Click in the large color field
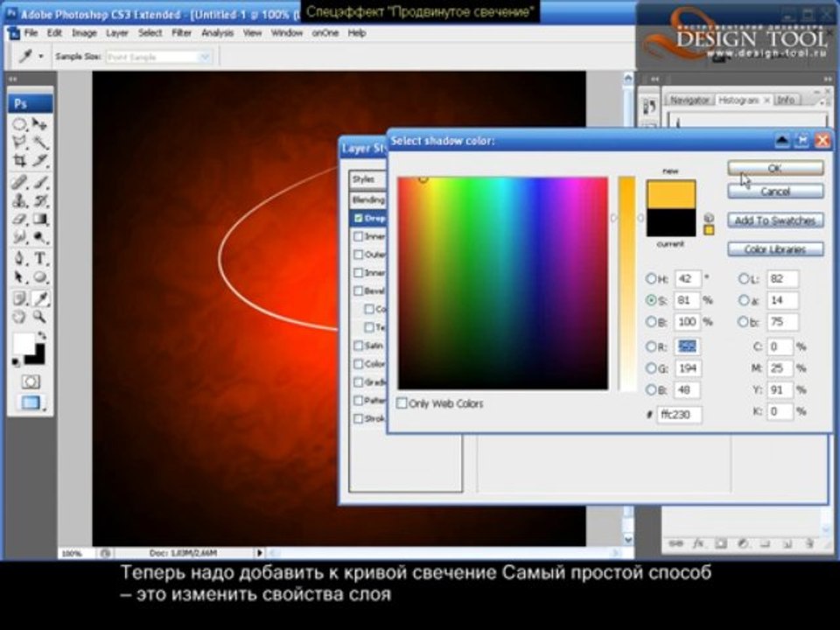This screenshot has height=630, width=840. pos(502,283)
